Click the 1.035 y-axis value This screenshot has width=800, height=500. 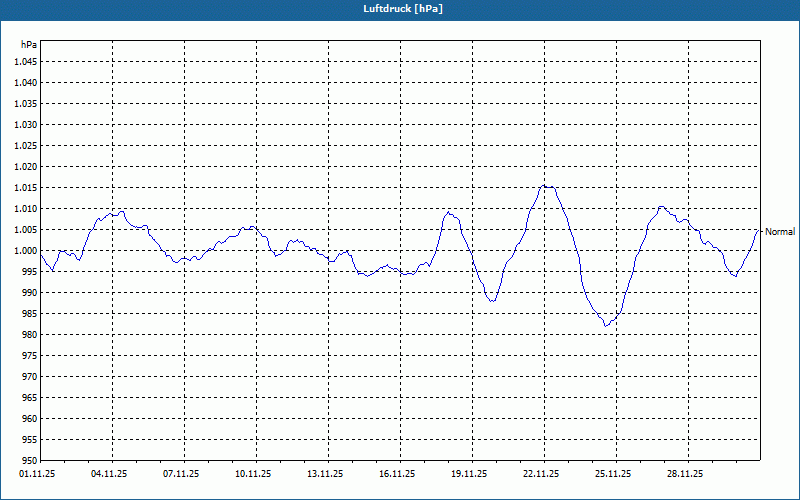26,104
